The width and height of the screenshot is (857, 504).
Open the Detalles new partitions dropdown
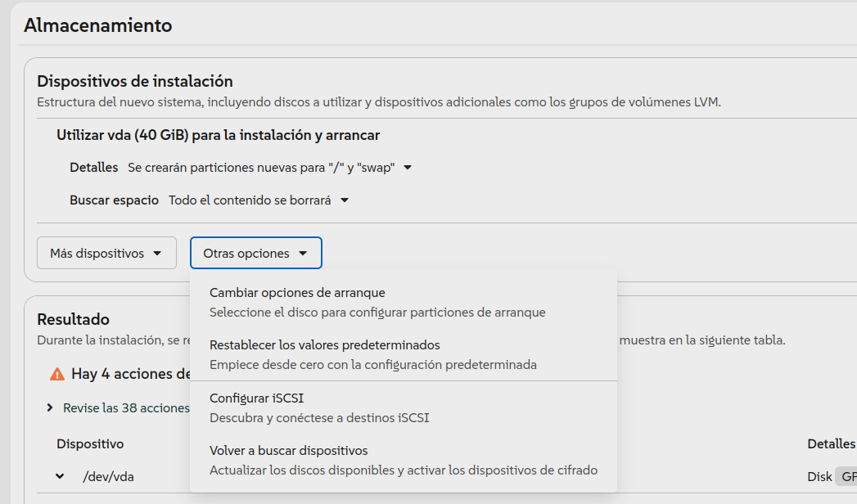269,168
